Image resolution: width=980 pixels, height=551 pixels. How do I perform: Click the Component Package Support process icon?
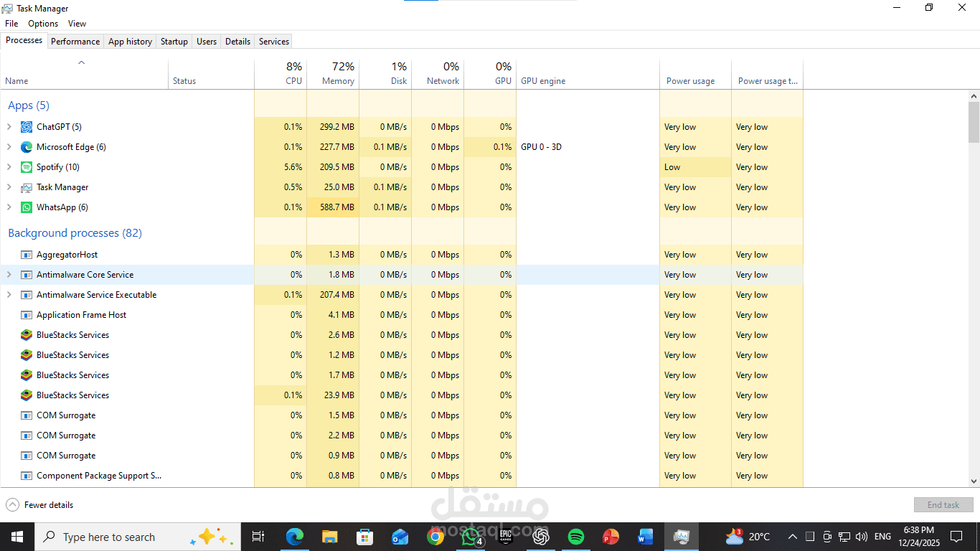click(27, 476)
